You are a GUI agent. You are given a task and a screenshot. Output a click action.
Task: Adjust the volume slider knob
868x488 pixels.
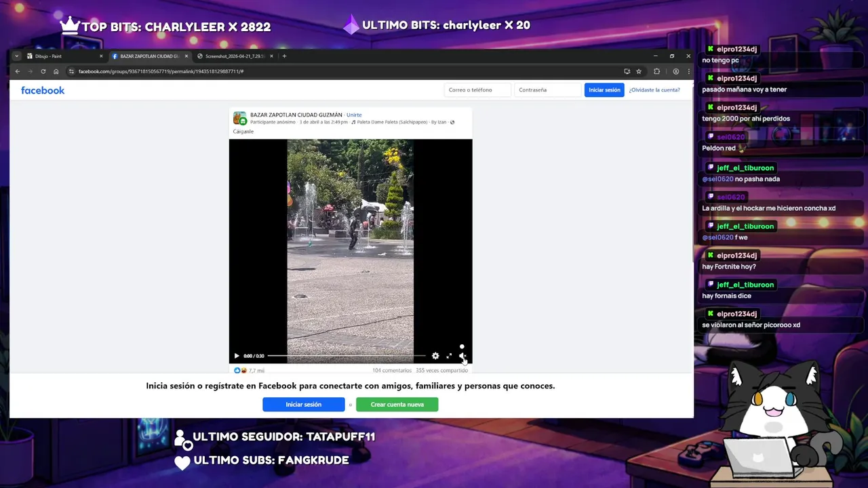coord(462,346)
